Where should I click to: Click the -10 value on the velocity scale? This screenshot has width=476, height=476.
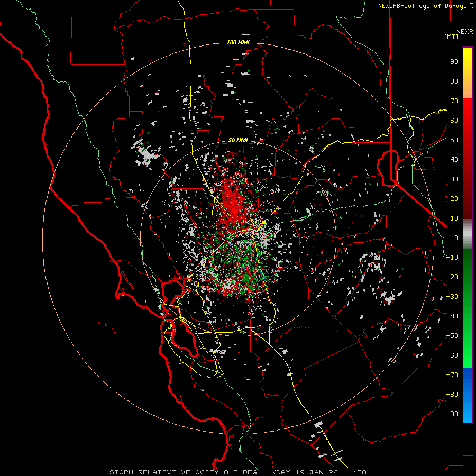452,258
